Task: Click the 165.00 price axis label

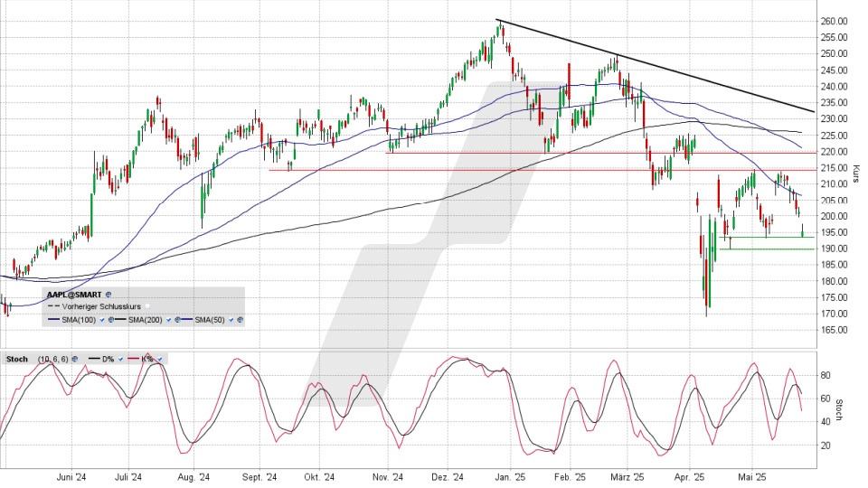Action: click(x=835, y=330)
